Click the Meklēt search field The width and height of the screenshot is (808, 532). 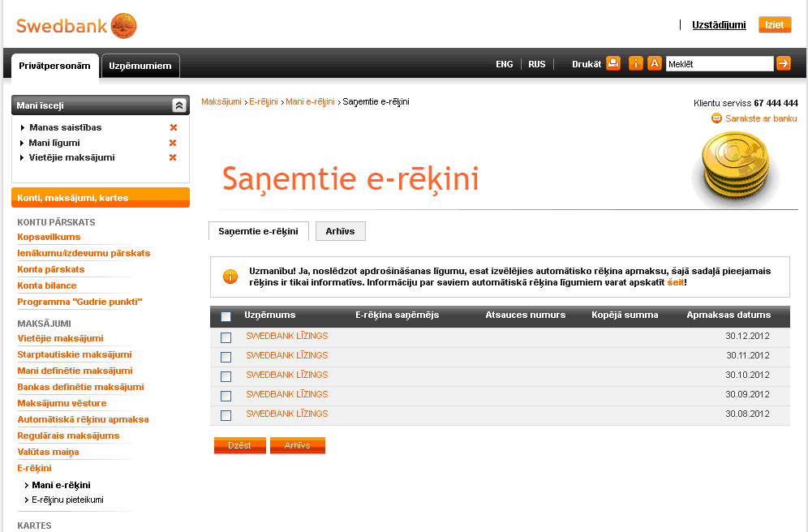click(x=720, y=64)
